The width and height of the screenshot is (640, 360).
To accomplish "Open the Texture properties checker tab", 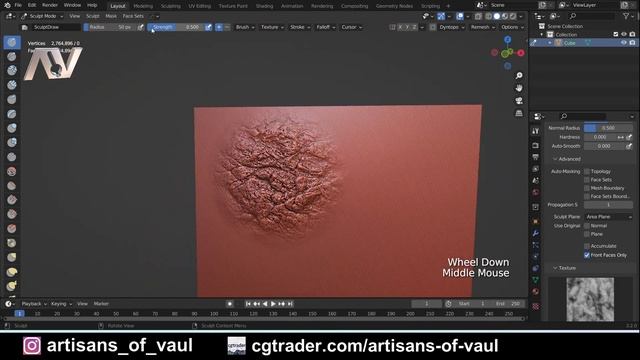I will click(x=536, y=306).
